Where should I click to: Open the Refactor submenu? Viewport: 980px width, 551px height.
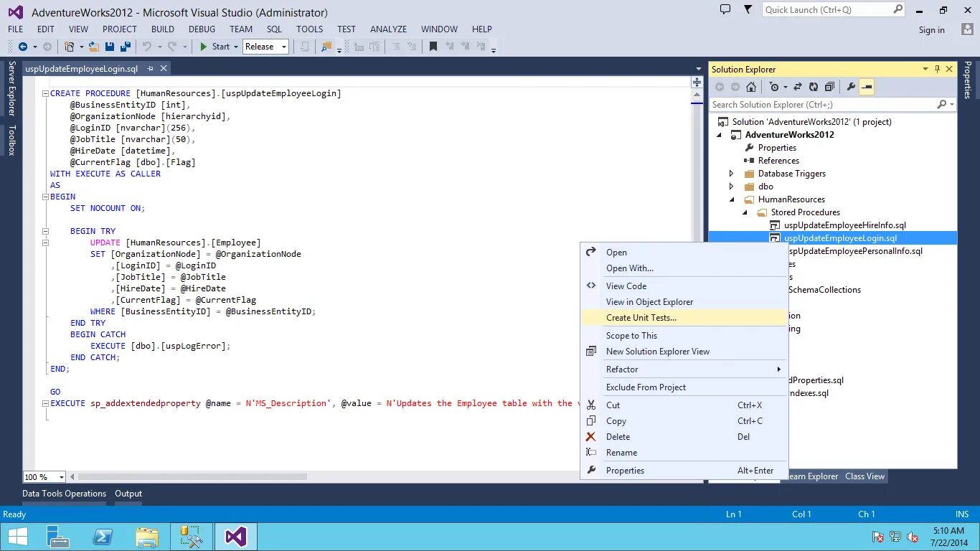pyautogui.click(x=684, y=369)
